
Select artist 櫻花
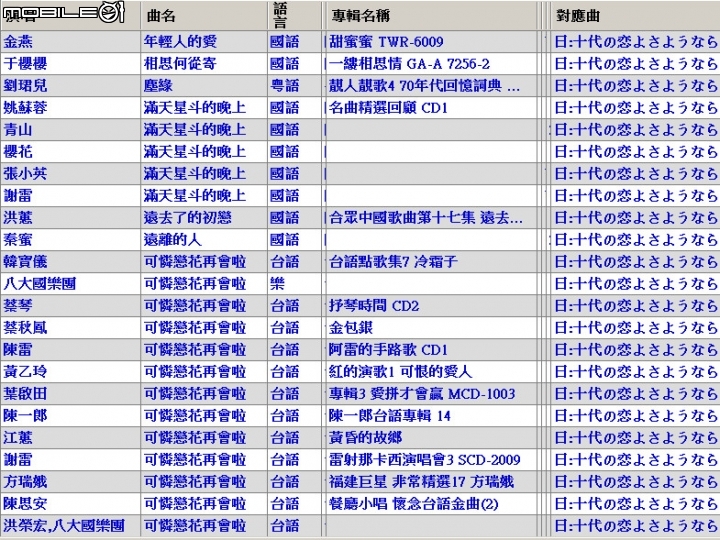click(18, 152)
